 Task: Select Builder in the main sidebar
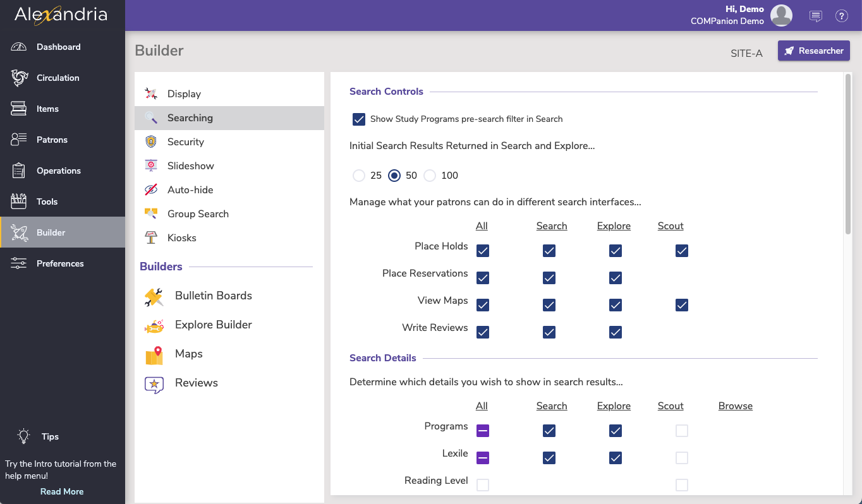[63, 232]
